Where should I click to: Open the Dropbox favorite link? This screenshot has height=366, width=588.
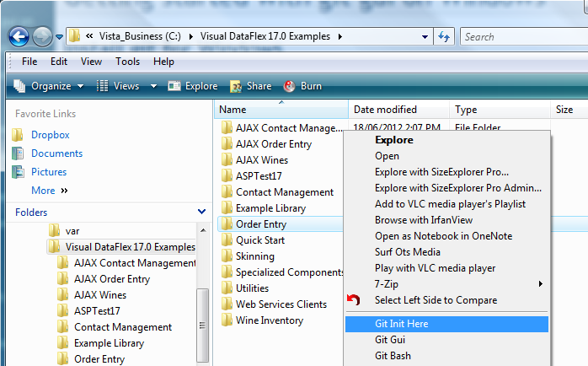pos(50,135)
